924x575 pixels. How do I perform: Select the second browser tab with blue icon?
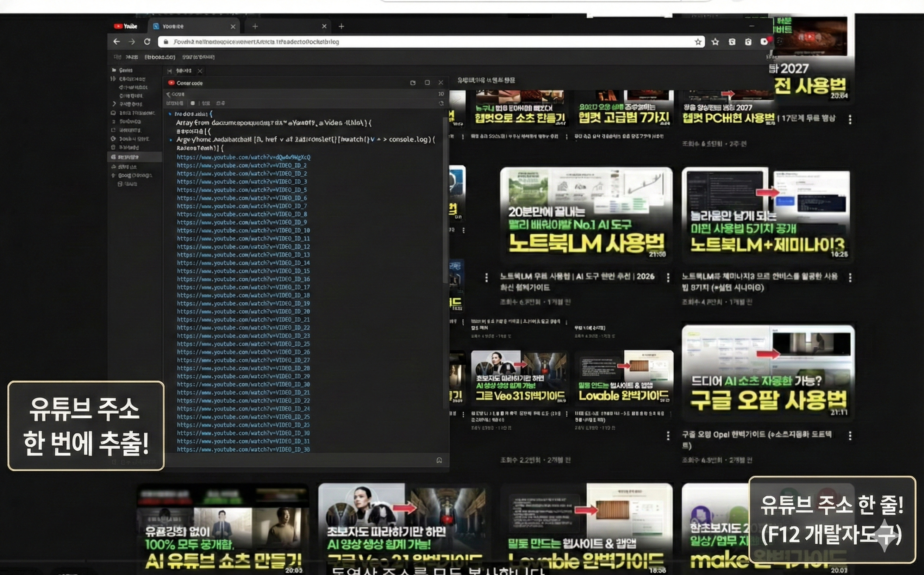(x=173, y=26)
